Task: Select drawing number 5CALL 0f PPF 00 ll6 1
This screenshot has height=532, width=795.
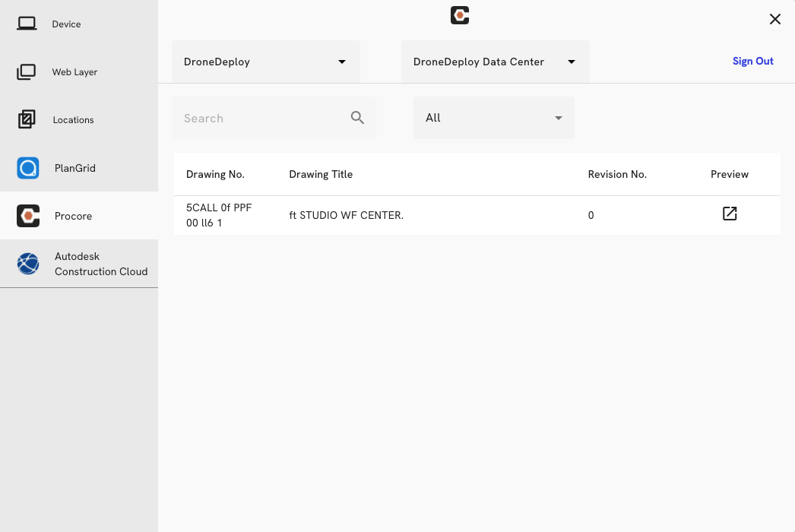Action: 219,215
